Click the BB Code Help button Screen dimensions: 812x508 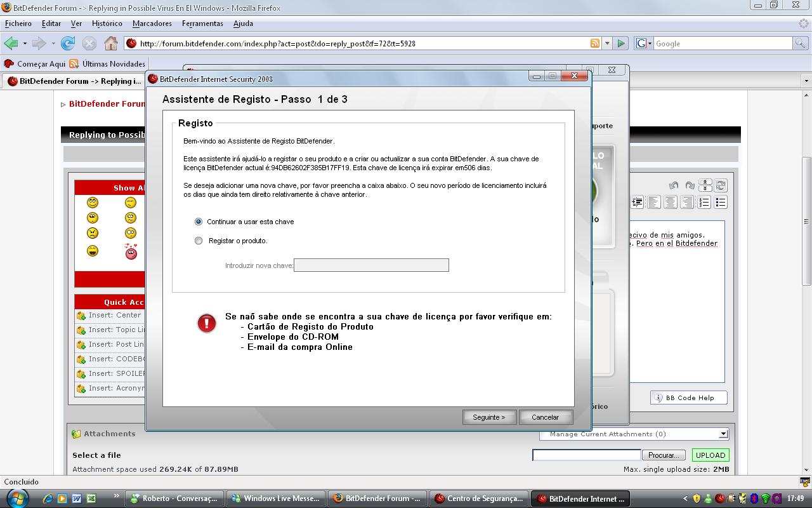(689, 398)
